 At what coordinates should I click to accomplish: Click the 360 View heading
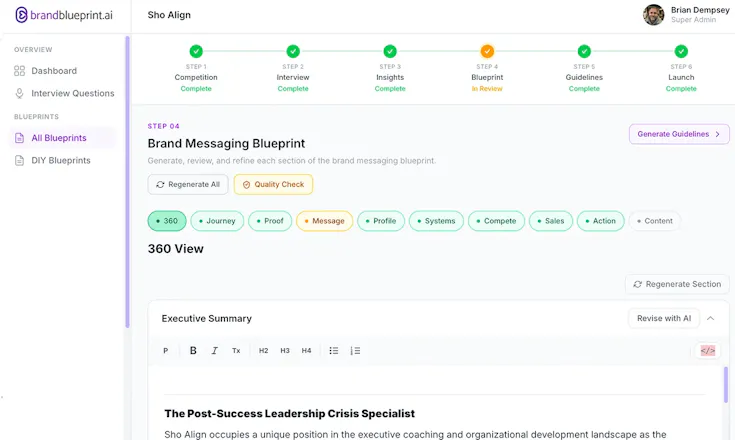click(176, 249)
